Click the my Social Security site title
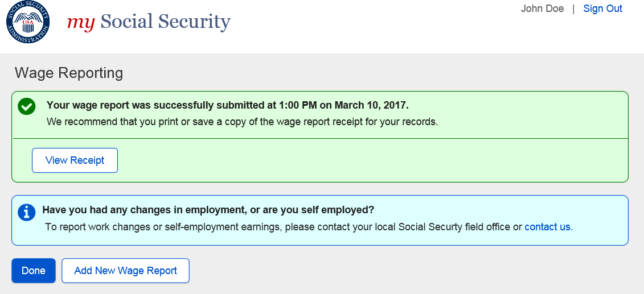The height and width of the screenshot is (294, 644). tap(149, 22)
